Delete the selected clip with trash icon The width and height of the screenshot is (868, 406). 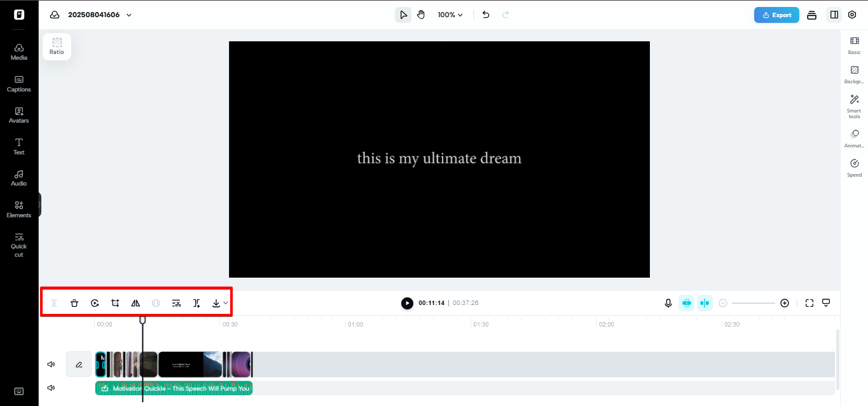74,303
